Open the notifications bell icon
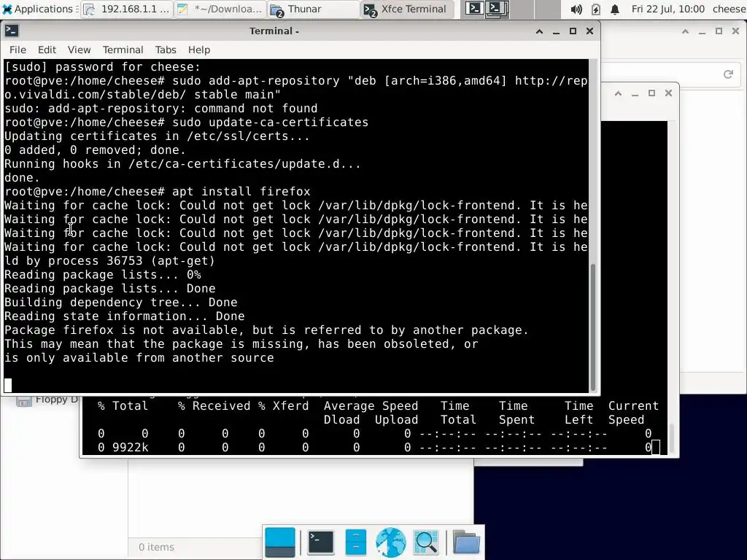The image size is (747, 560). click(615, 9)
